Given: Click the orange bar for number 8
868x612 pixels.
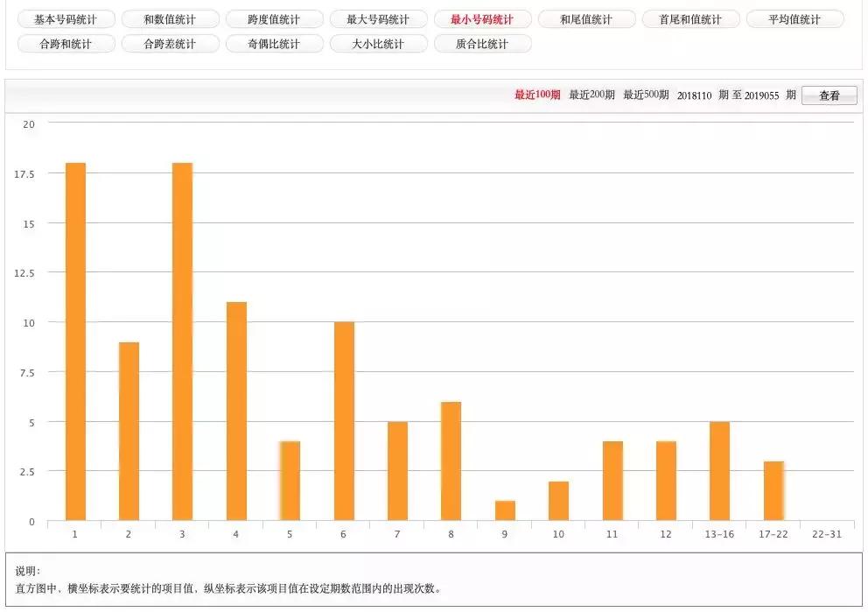Looking at the screenshot, I should coord(451,461).
